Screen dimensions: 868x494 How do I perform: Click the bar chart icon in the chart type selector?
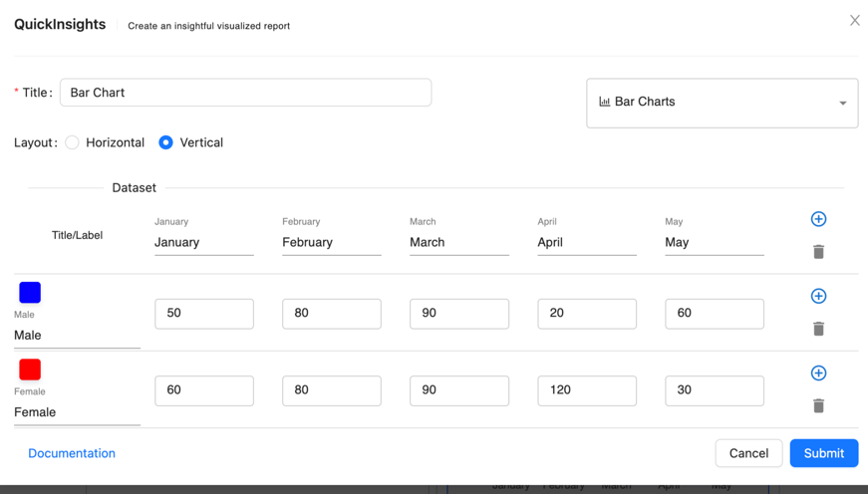tap(604, 102)
